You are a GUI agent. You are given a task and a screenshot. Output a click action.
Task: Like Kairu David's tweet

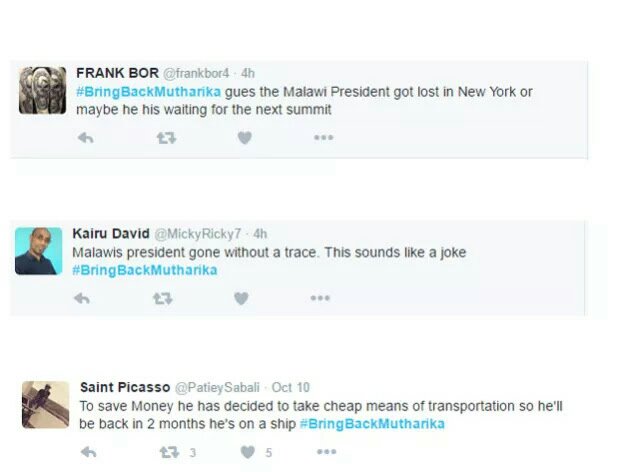pos(240,298)
